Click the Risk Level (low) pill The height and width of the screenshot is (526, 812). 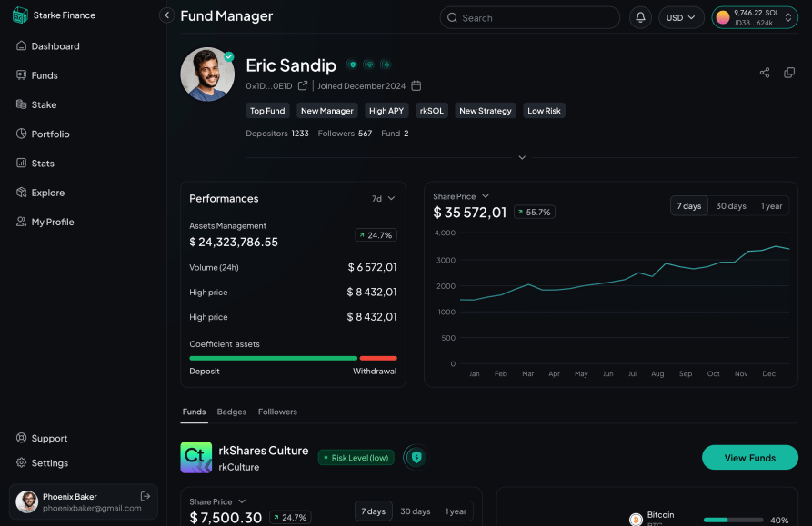coord(356,458)
